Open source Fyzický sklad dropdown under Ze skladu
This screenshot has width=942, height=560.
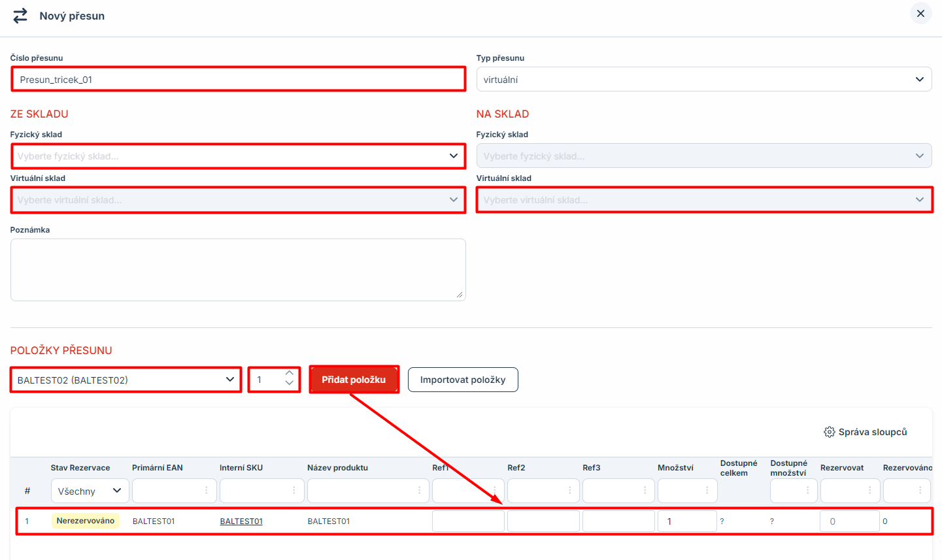(238, 156)
